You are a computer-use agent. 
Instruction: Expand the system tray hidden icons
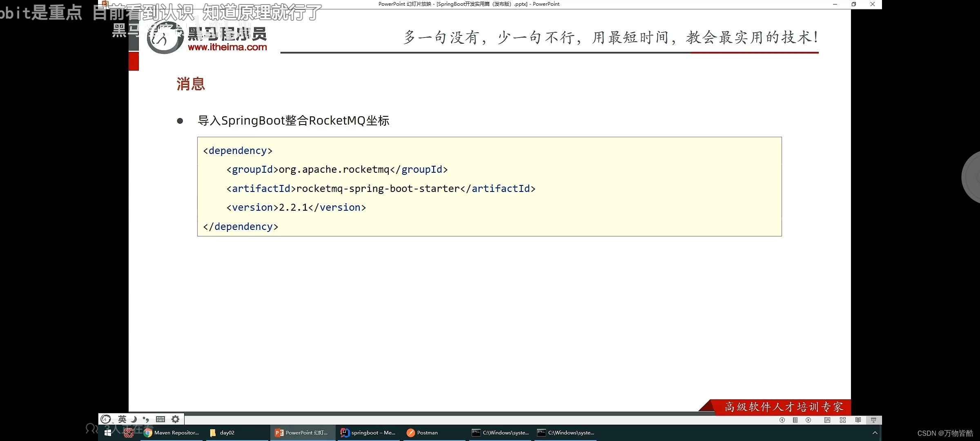pos(875,433)
